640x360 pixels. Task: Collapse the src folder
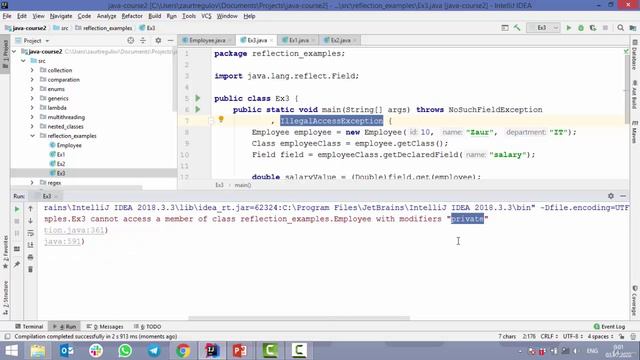23,61
